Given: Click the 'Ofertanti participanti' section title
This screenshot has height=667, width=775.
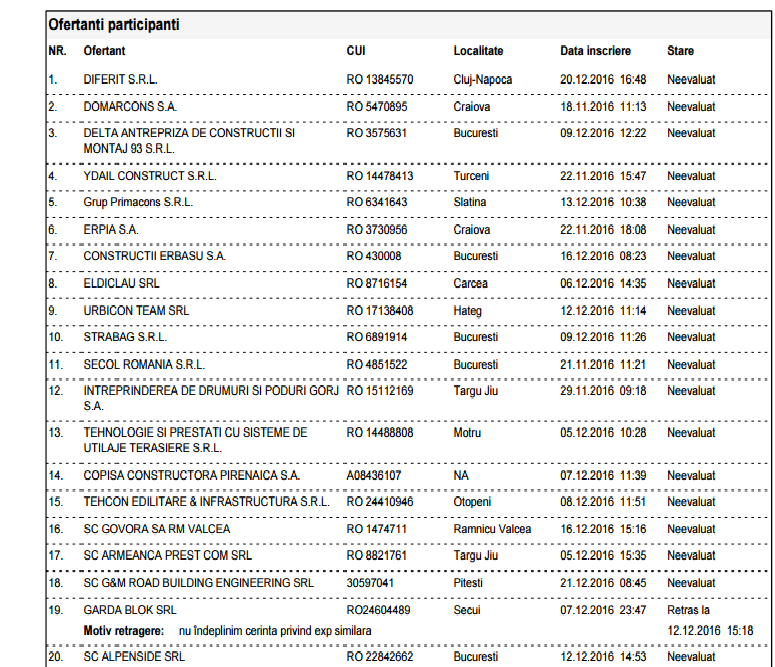Looking at the screenshot, I should pos(114,25).
